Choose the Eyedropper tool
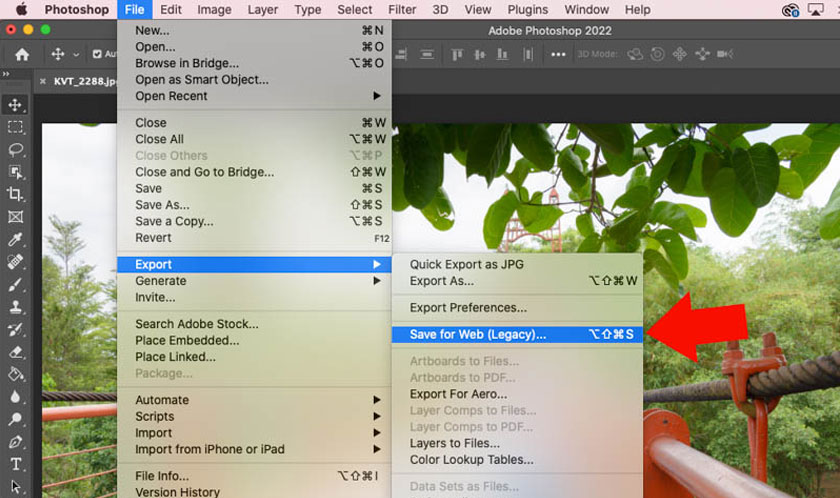 coord(15,239)
